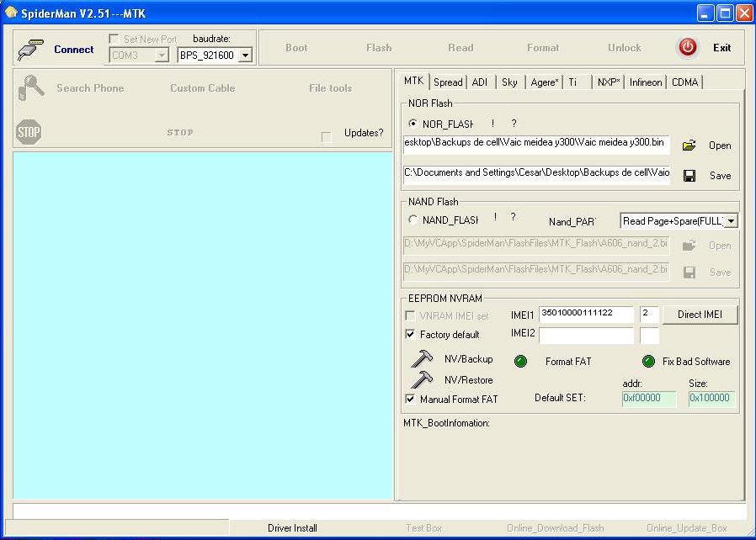
Task: Click the Search Phone magnifier icon
Action: (x=31, y=87)
